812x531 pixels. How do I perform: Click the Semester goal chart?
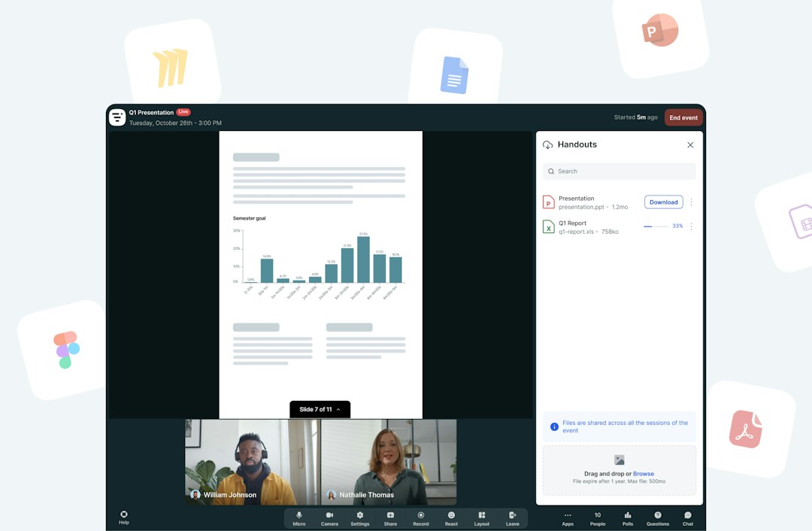319,259
